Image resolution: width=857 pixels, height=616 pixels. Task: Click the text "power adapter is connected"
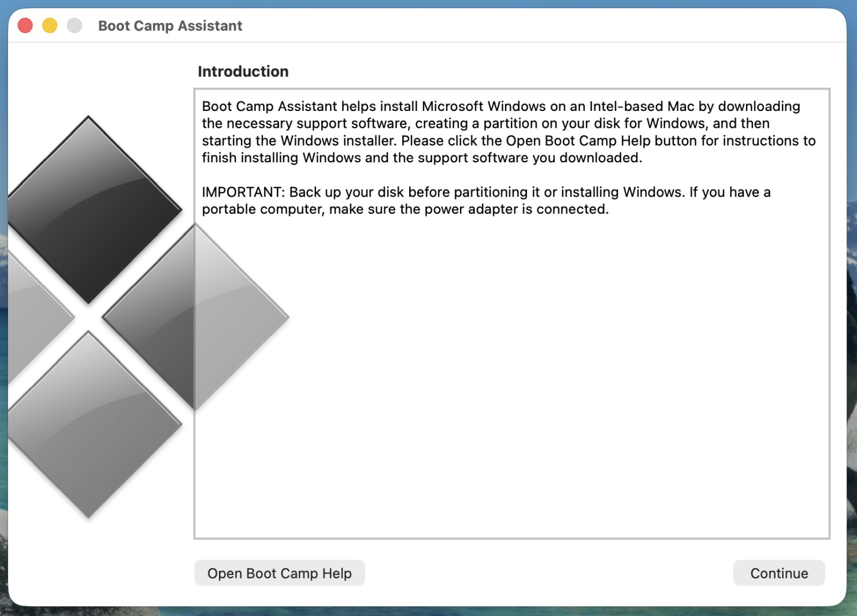point(516,209)
